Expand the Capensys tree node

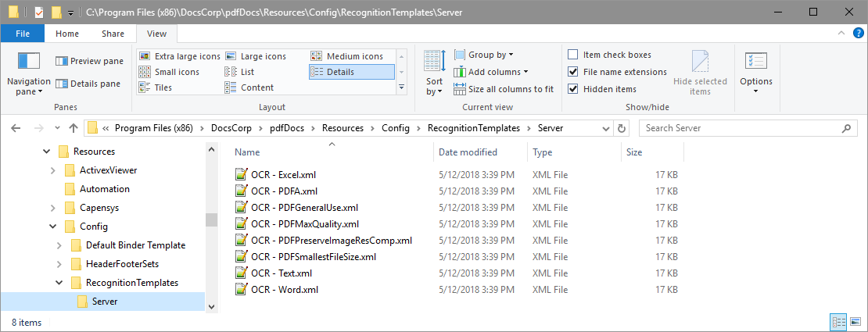pos(53,208)
